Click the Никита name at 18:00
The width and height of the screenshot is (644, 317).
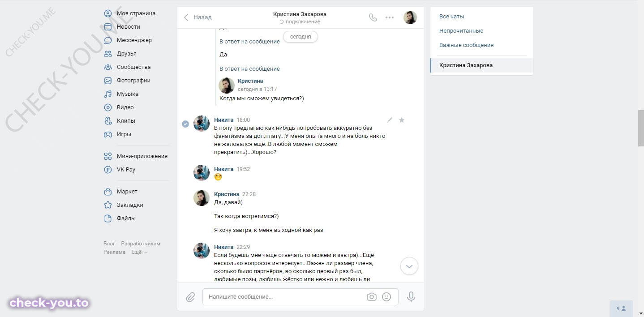click(223, 120)
